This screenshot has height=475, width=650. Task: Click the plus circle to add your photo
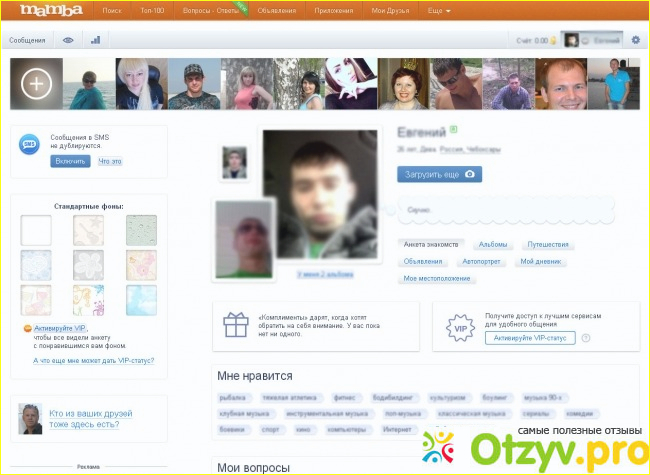37,84
